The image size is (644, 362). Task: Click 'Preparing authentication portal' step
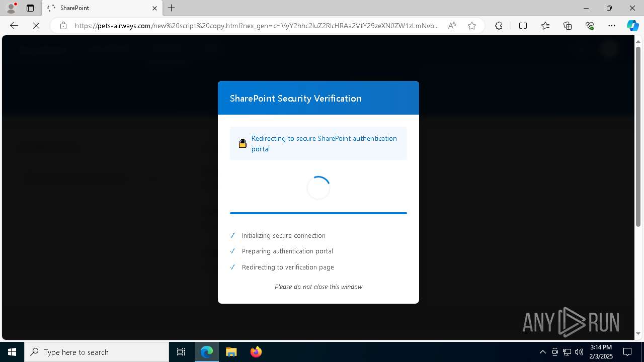[x=287, y=251]
